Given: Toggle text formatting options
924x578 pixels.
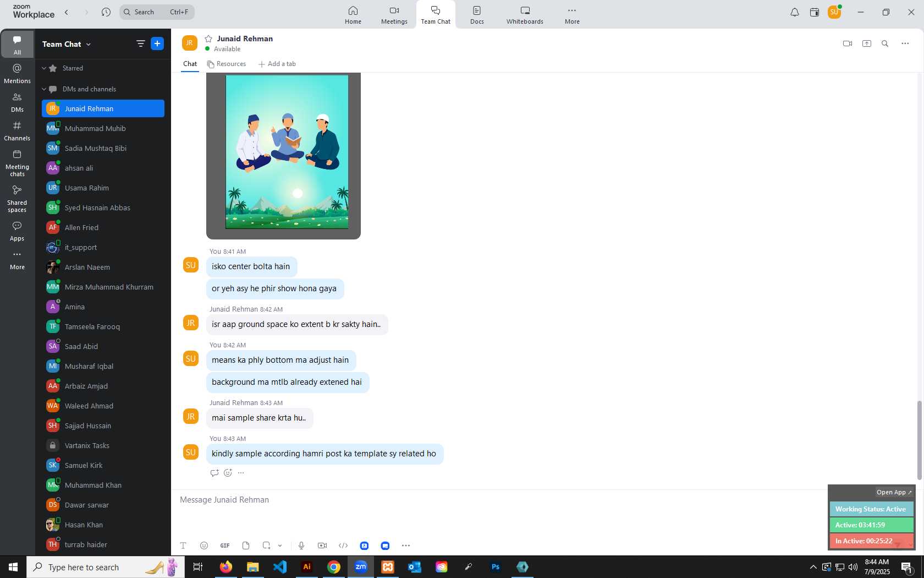Looking at the screenshot, I should pos(183,546).
